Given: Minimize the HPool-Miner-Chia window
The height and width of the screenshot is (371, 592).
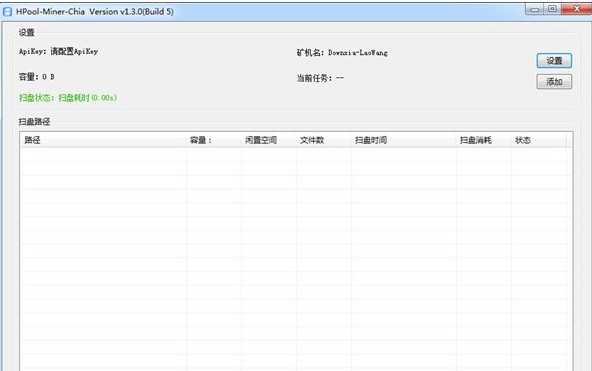Looking at the screenshot, I should point(534,9).
